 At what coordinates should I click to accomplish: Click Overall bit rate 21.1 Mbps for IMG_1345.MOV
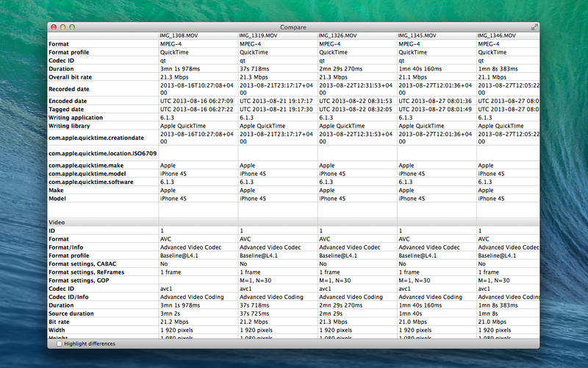coord(413,77)
